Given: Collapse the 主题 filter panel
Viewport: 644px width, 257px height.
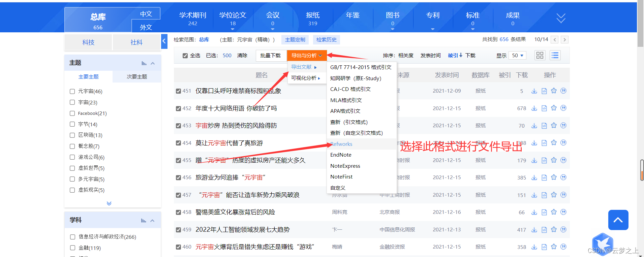Looking at the screenshot, I should pyautogui.click(x=153, y=63).
